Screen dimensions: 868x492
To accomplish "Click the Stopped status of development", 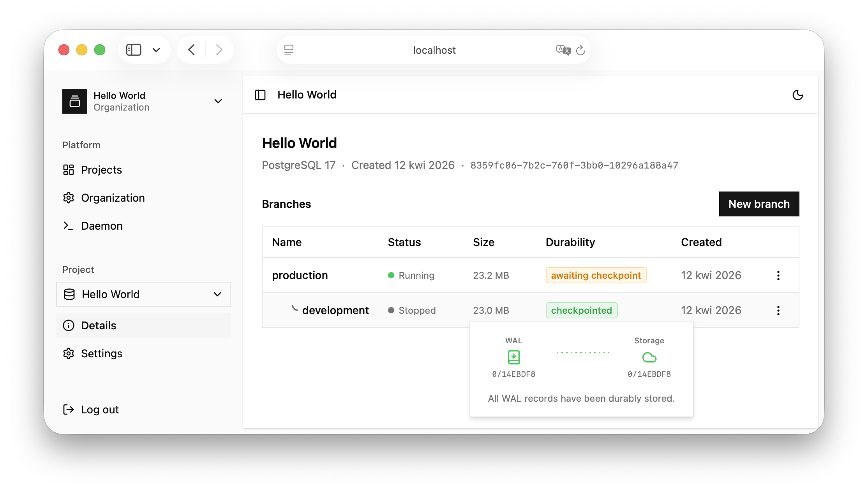I will (x=412, y=310).
